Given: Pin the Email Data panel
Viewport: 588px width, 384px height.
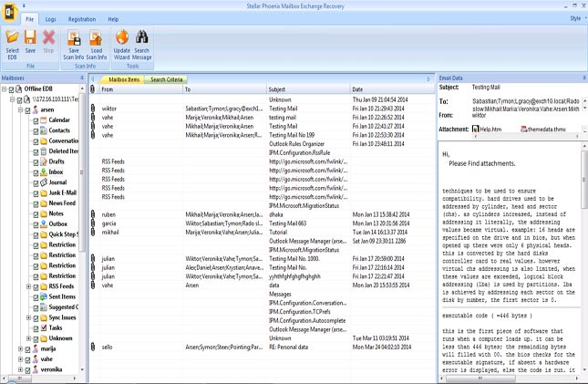Looking at the screenshot, I should [x=583, y=78].
